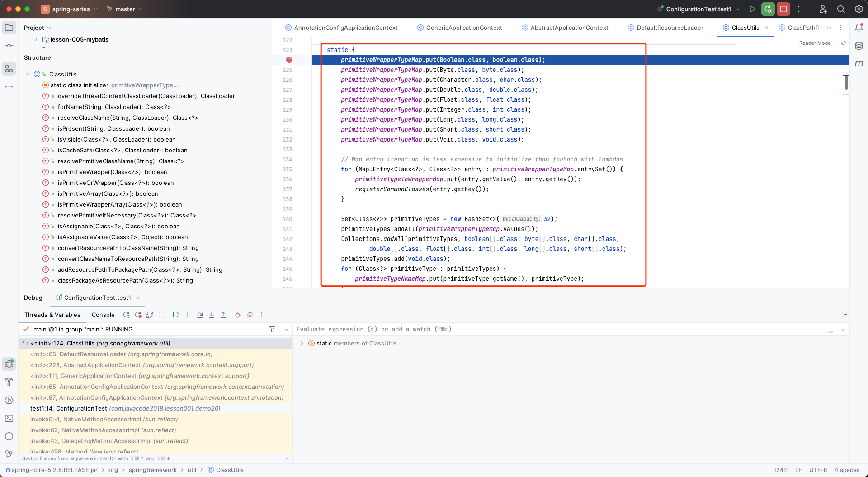
Task: Open the Maven tool window
Action: pos(859,64)
